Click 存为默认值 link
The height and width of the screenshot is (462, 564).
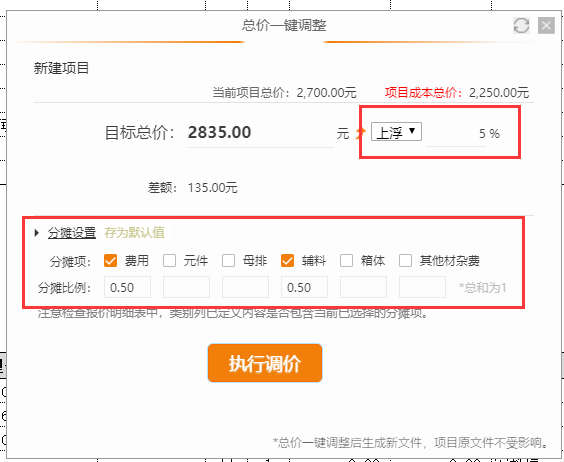[x=134, y=233]
